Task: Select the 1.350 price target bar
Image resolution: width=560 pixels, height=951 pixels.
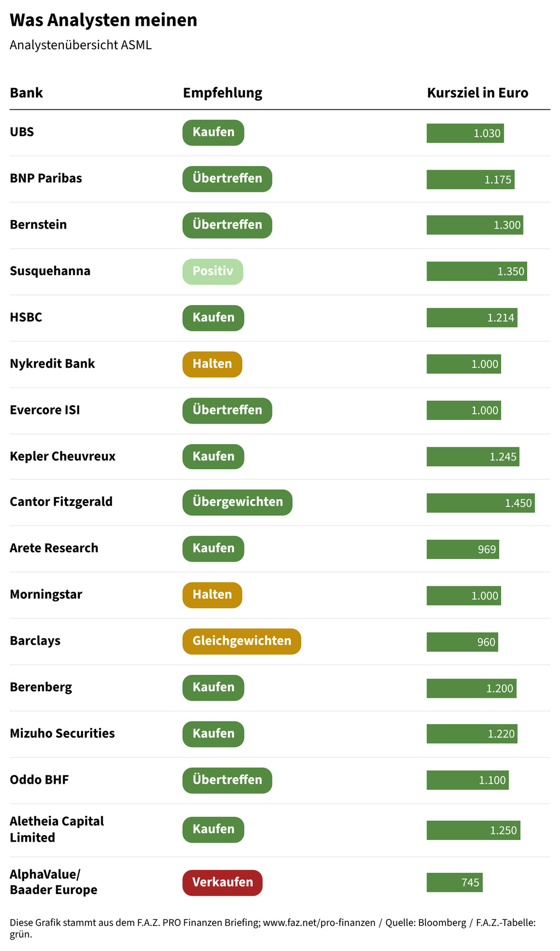Action: (x=477, y=272)
